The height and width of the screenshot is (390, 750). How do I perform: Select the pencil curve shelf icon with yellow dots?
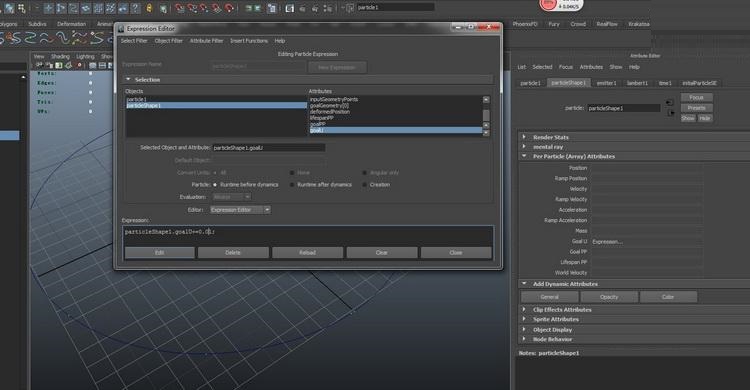[79, 38]
